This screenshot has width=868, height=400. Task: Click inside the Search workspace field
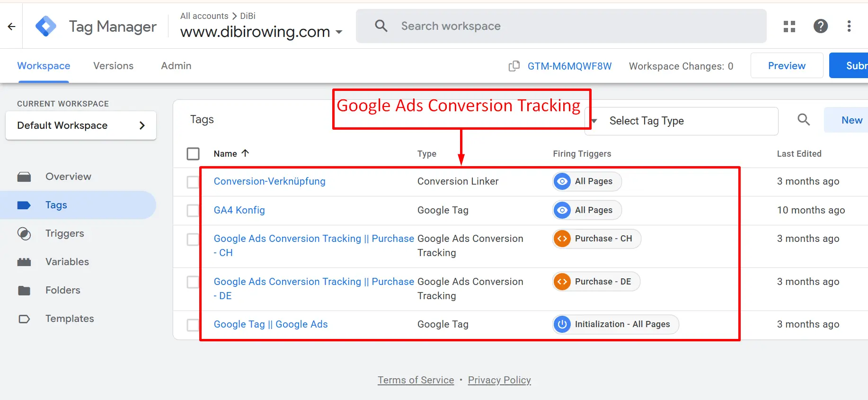[473, 26]
